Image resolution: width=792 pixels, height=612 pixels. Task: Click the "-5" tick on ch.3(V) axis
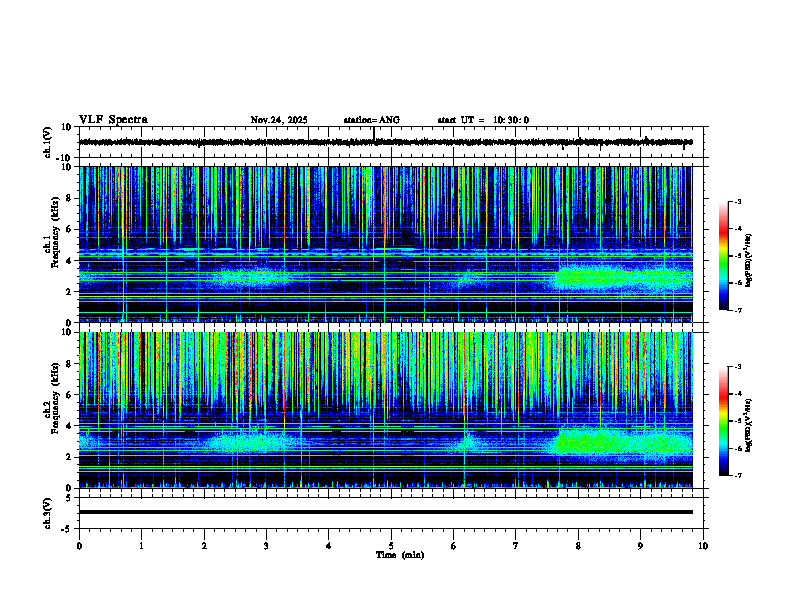(x=68, y=529)
